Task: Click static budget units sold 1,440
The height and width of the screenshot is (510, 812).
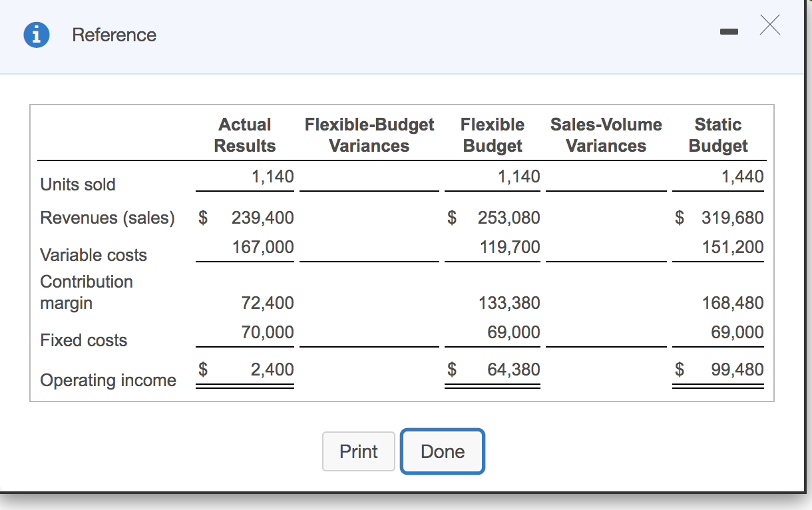Action: 742,176
